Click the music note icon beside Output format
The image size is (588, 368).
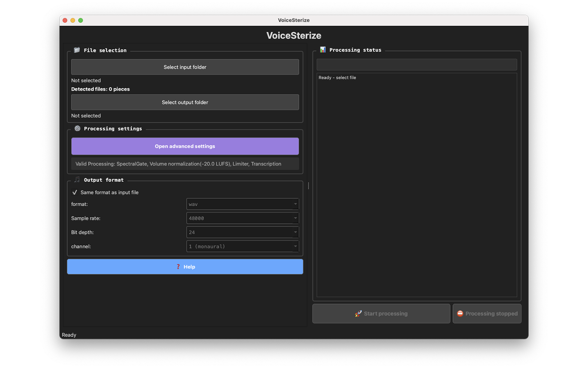pyautogui.click(x=77, y=180)
